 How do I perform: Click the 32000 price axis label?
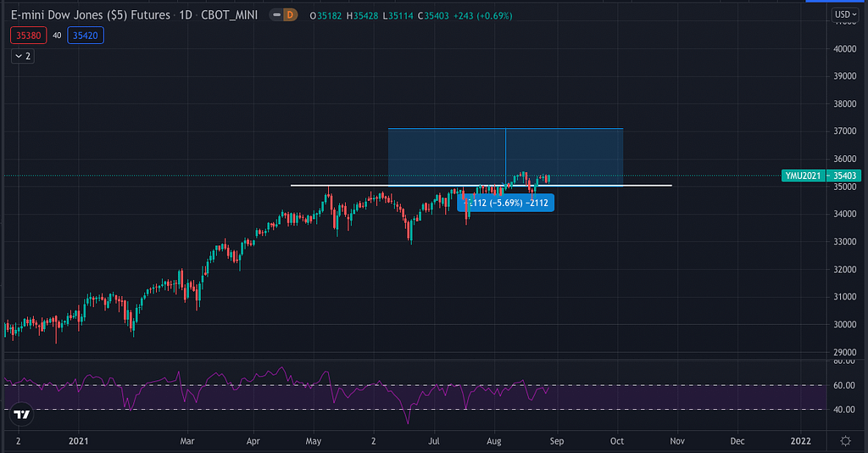845,269
